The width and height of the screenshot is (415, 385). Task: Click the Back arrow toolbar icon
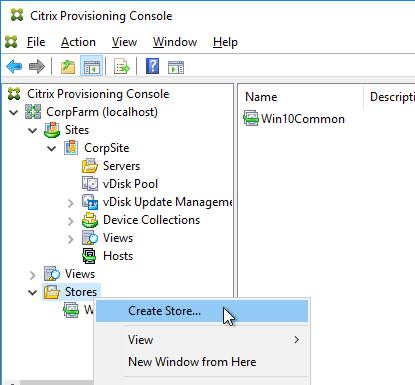pos(14,66)
